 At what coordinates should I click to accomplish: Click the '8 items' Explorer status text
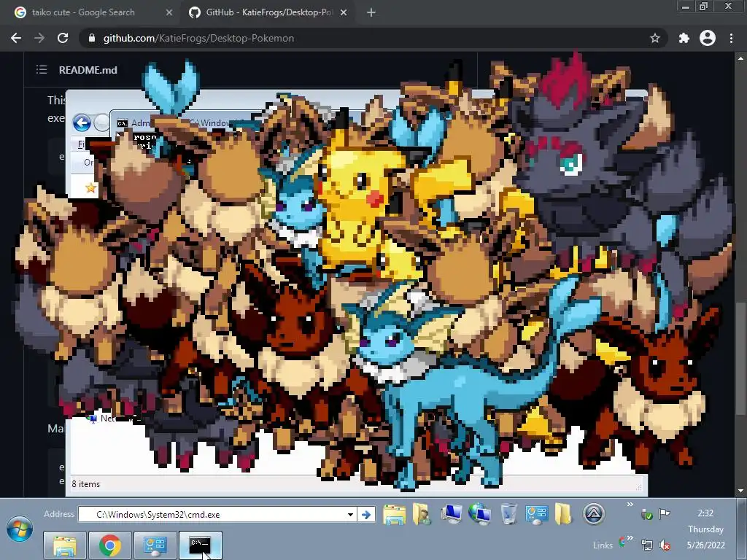point(86,484)
